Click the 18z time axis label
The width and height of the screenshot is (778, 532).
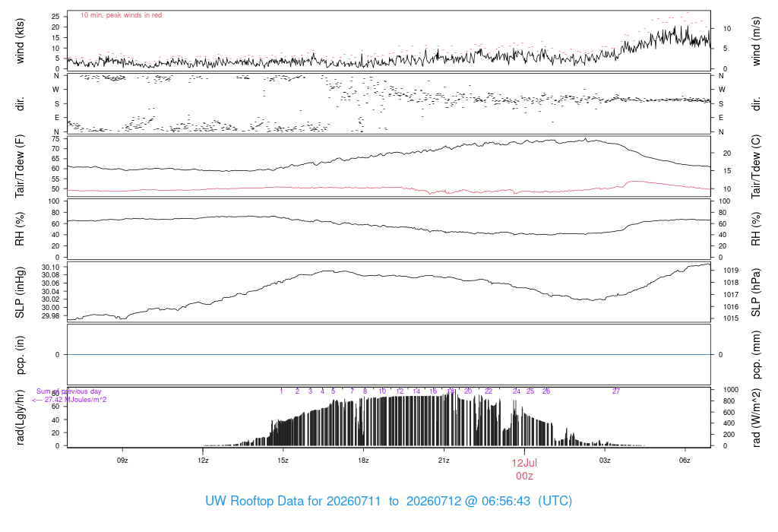pos(363,461)
